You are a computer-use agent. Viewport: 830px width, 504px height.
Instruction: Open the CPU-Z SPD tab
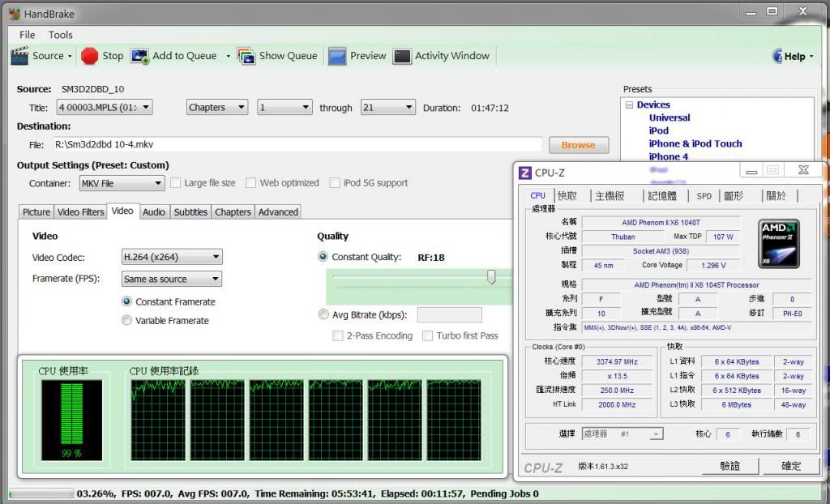tap(704, 196)
